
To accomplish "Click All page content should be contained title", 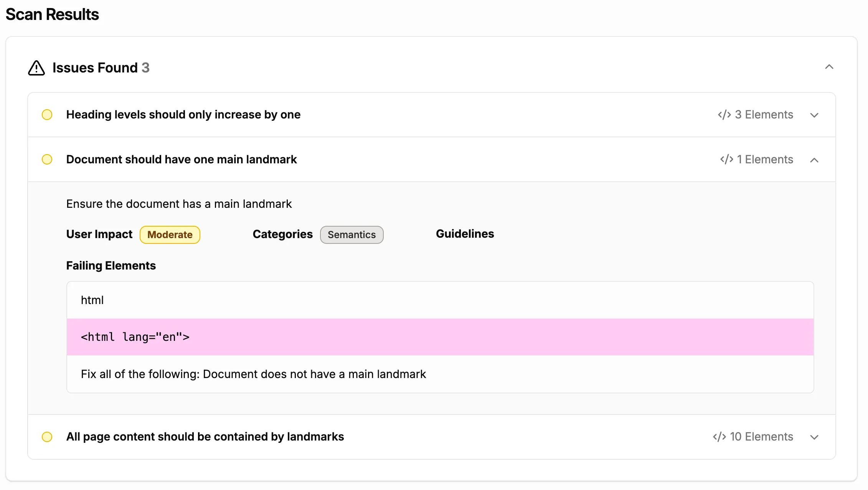I will [205, 437].
